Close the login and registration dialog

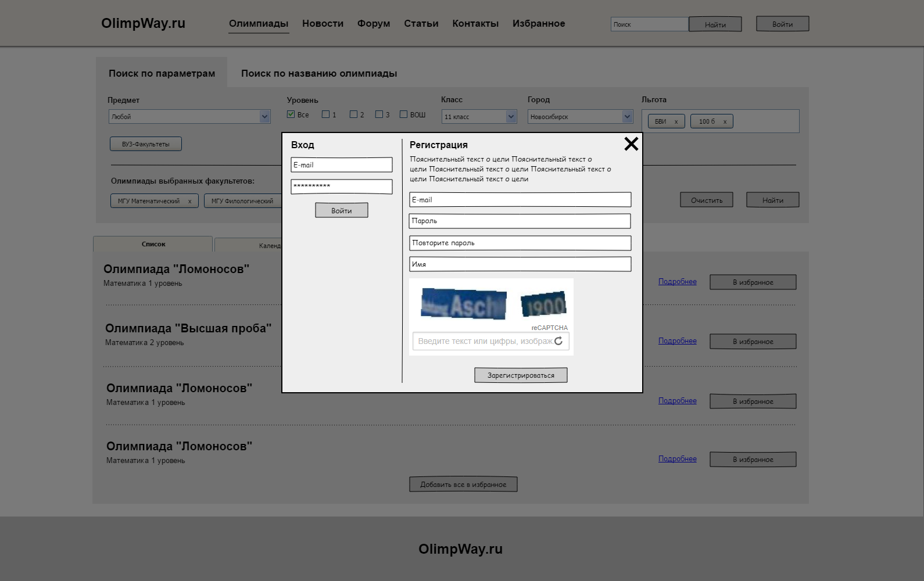(x=631, y=144)
